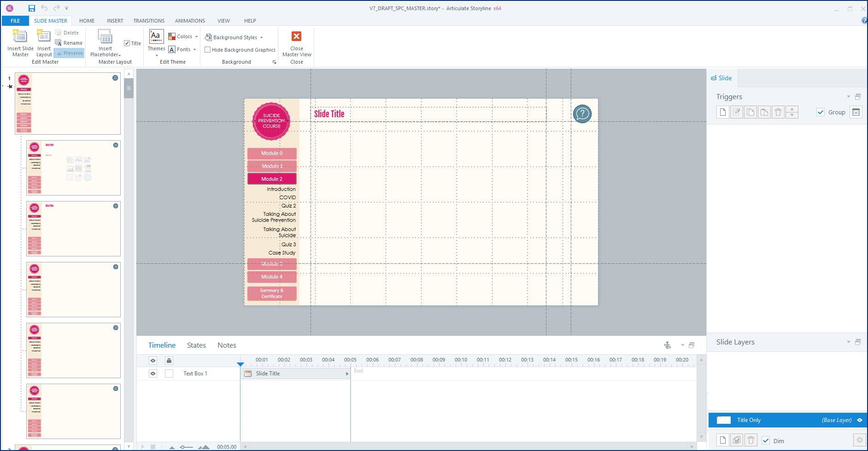
Task: Click the Module 2 button on slide
Action: pos(272,179)
